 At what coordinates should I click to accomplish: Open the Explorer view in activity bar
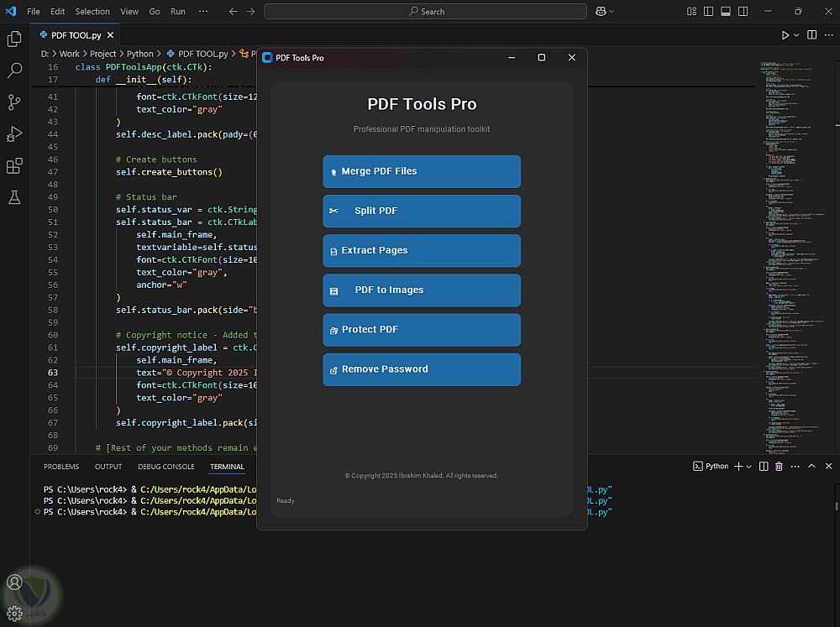[14, 39]
